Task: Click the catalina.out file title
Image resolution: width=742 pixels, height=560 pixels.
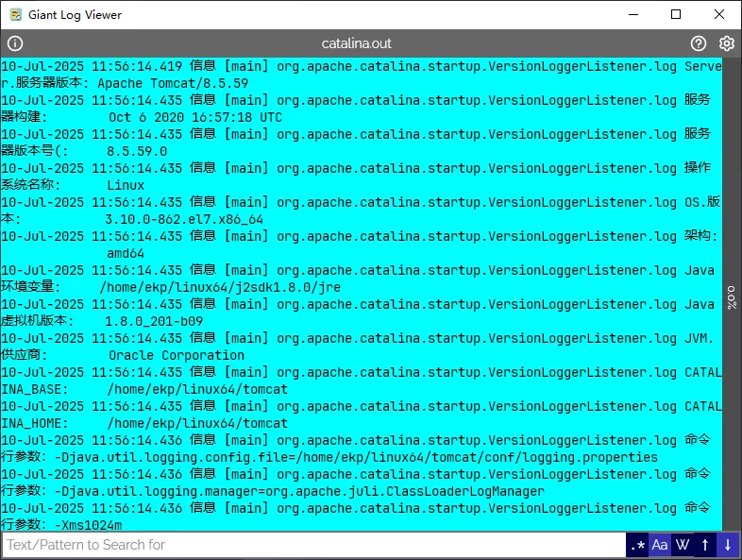Action: click(356, 43)
